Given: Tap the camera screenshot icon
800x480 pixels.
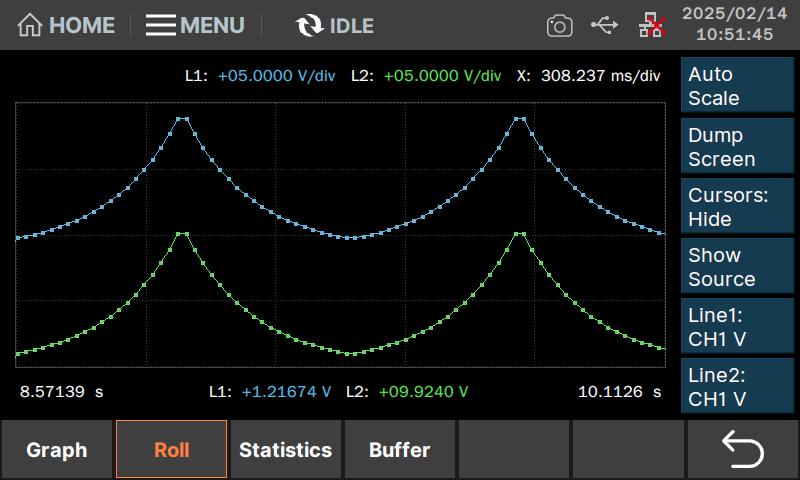Looking at the screenshot, I should point(560,25).
